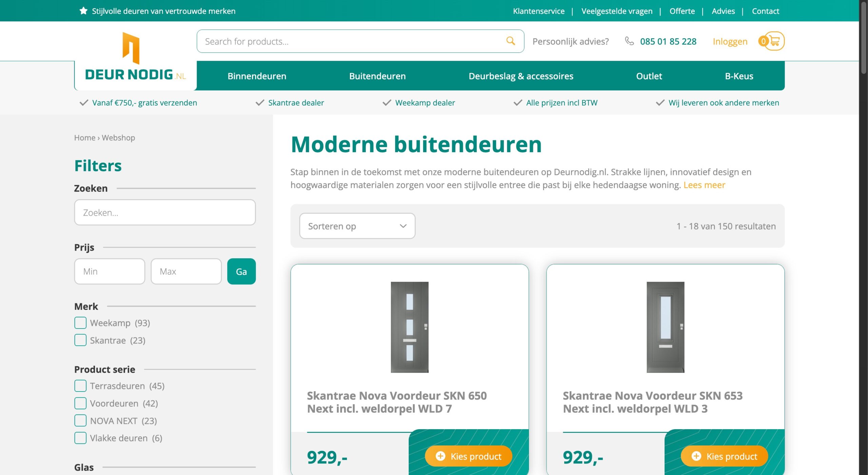Open the Sorteren op dropdown
Screen dimensions: 868x475
click(357, 226)
